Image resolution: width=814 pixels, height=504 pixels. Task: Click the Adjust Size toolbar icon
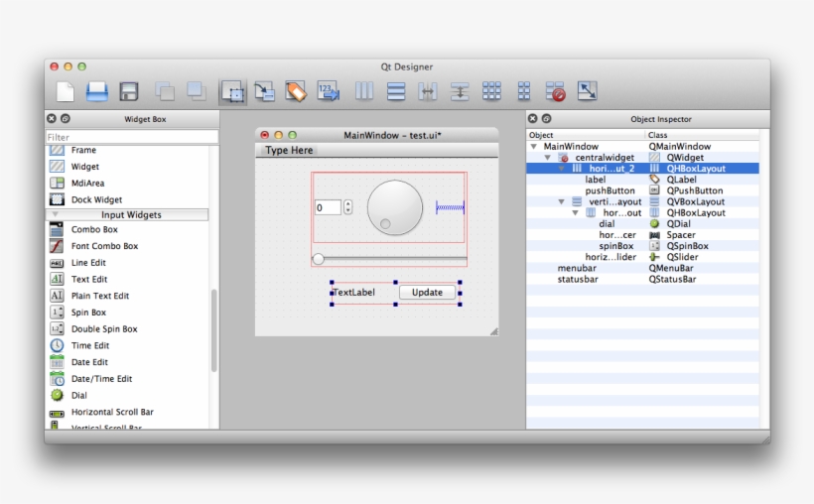pos(587,91)
